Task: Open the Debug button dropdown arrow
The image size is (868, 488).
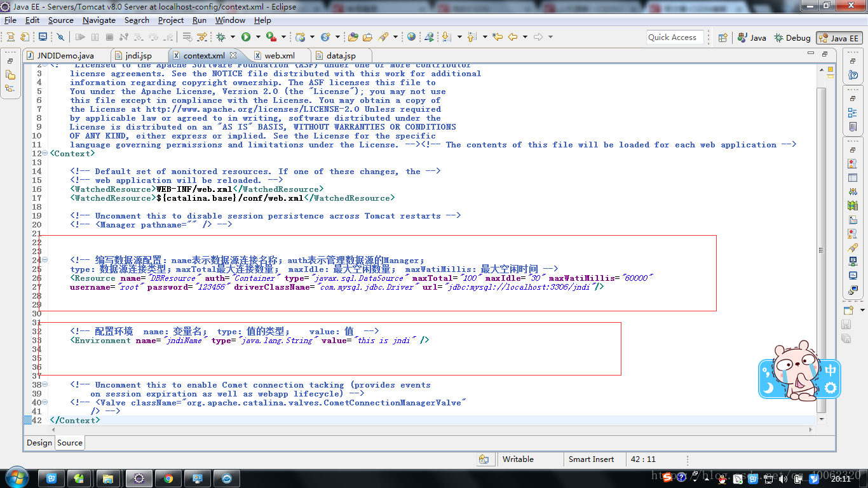Action: click(233, 37)
